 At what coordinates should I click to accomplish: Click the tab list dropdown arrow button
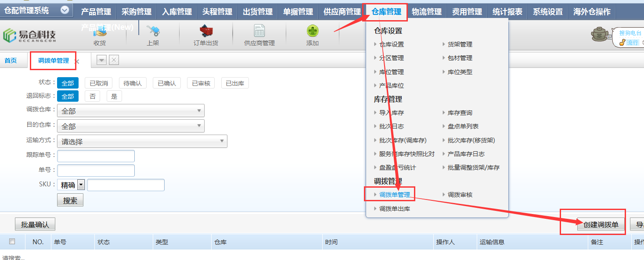point(101,61)
